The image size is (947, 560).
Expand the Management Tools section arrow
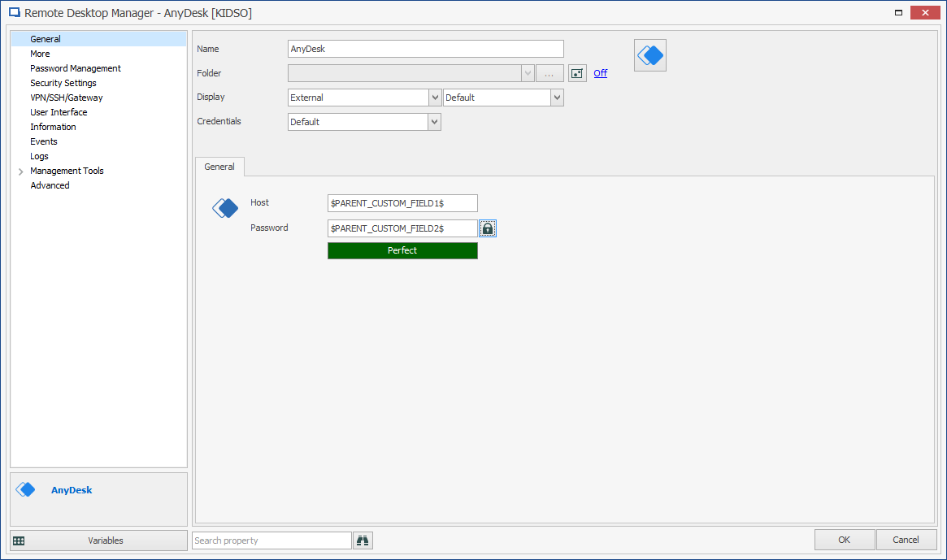pyautogui.click(x=20, y=171)
